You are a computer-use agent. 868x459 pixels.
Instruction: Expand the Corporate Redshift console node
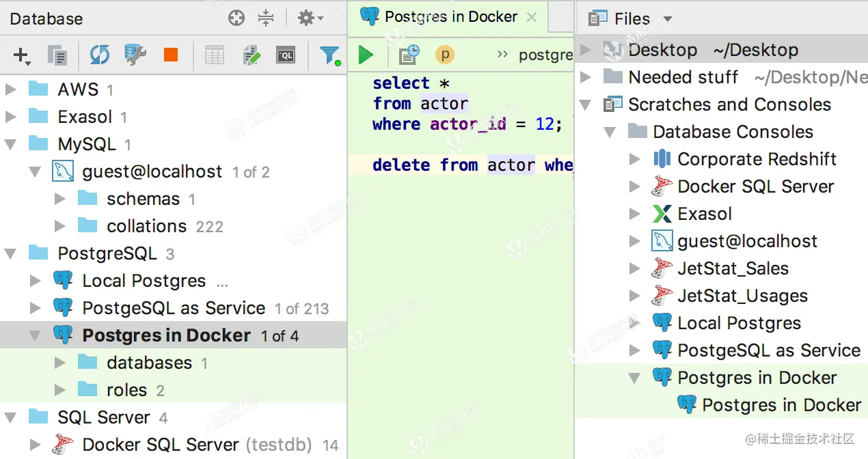(635, 159)
